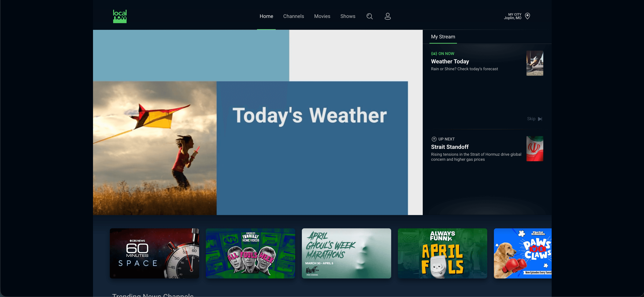Click the Skip text button
Image resolution: width=644 pixels, height=297 pixels.
tap(531, 119)
